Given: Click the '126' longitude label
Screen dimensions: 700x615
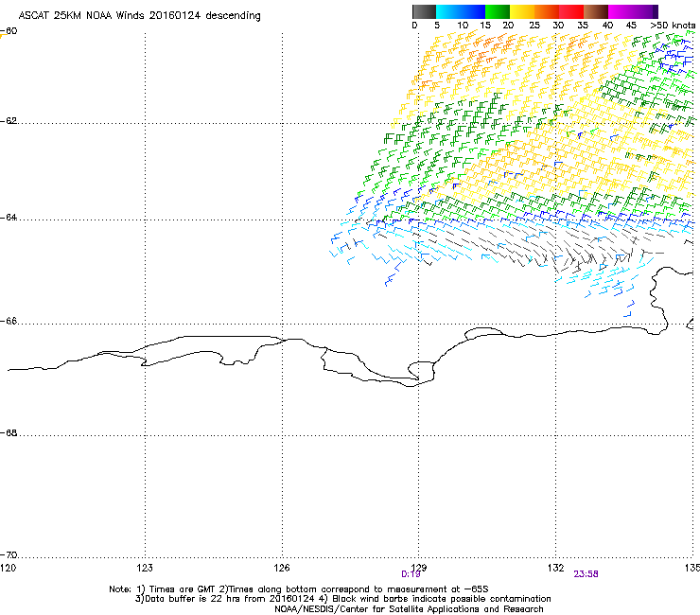Looking at the screenshot, I should pyautogui.click(x=282, y=568).
